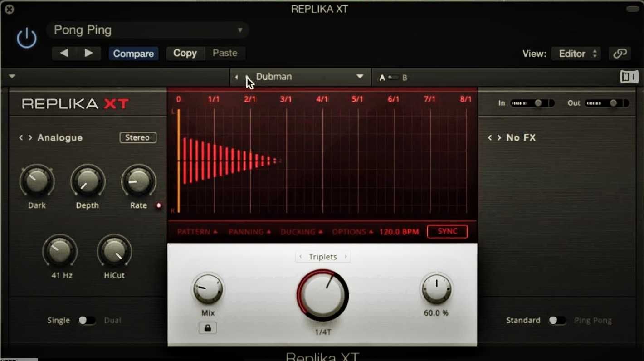Select next effect after No FX
The height and width of the screenshot is (361, 644).
coord(499,138)
